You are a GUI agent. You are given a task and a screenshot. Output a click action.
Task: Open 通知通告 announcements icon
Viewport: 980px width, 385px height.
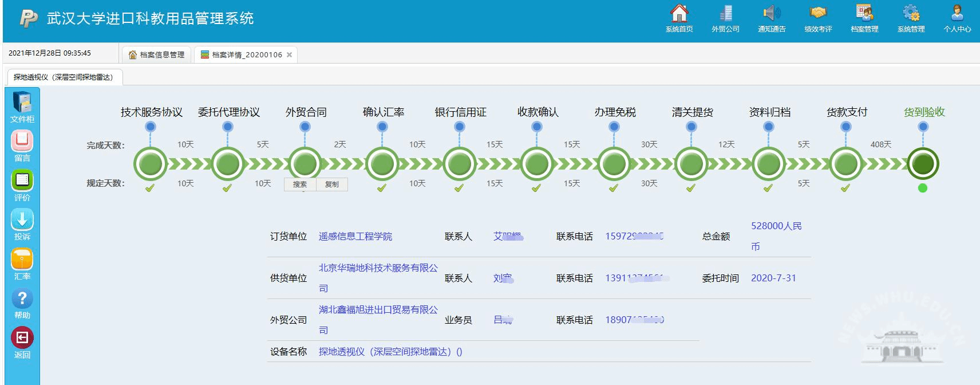point(772,17)
